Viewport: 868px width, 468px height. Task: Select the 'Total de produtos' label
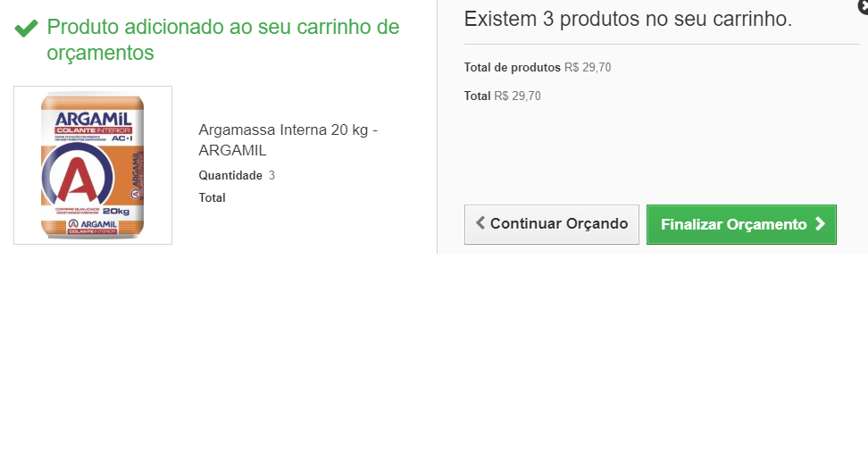(x=512, y=68)
